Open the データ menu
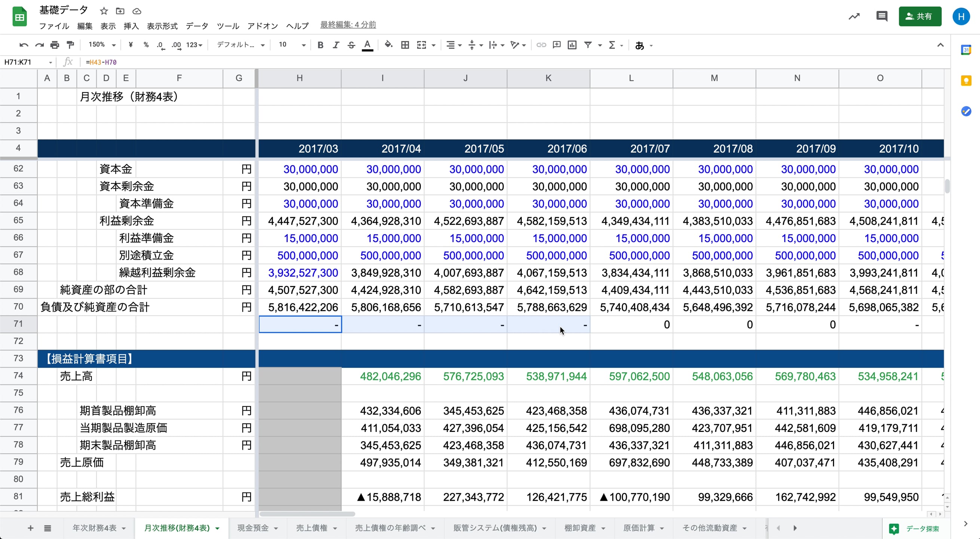Screen dimensions: 980x539 pos(197,26)
